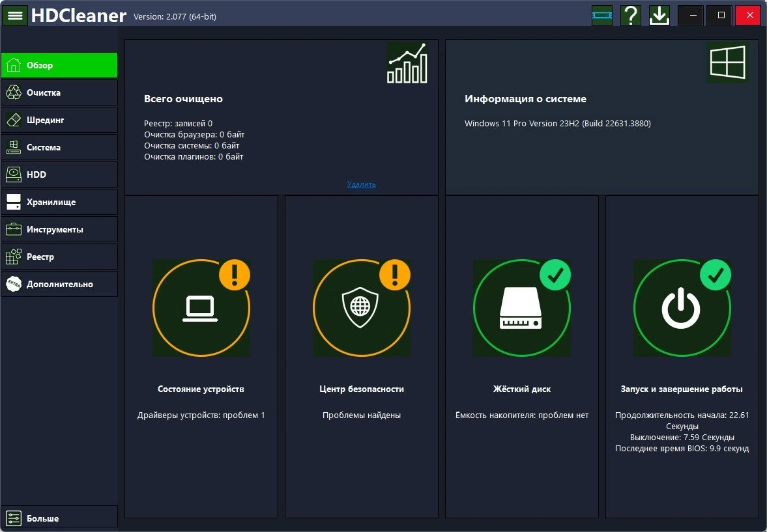Click the hard disk drive circle icon
The image size is (767, 532).
tap(521, 307)
